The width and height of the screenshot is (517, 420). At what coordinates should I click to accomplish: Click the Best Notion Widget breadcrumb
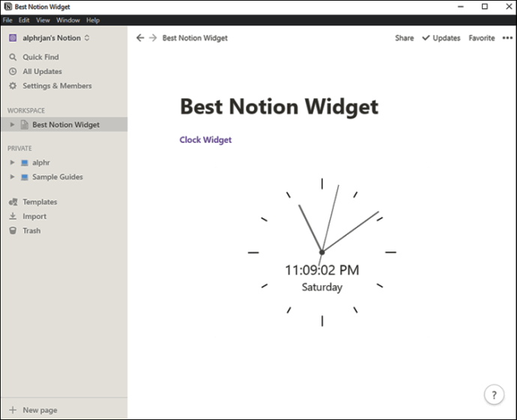[195, 38]
